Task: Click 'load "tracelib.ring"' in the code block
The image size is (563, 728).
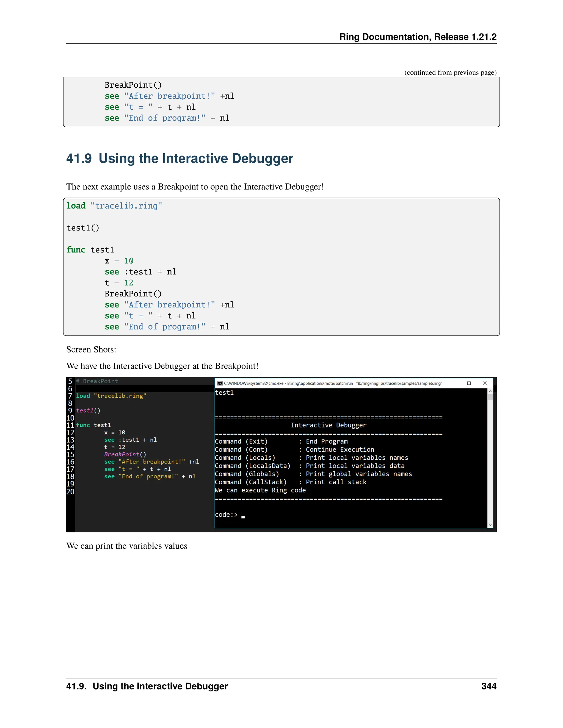Action: 114,206
